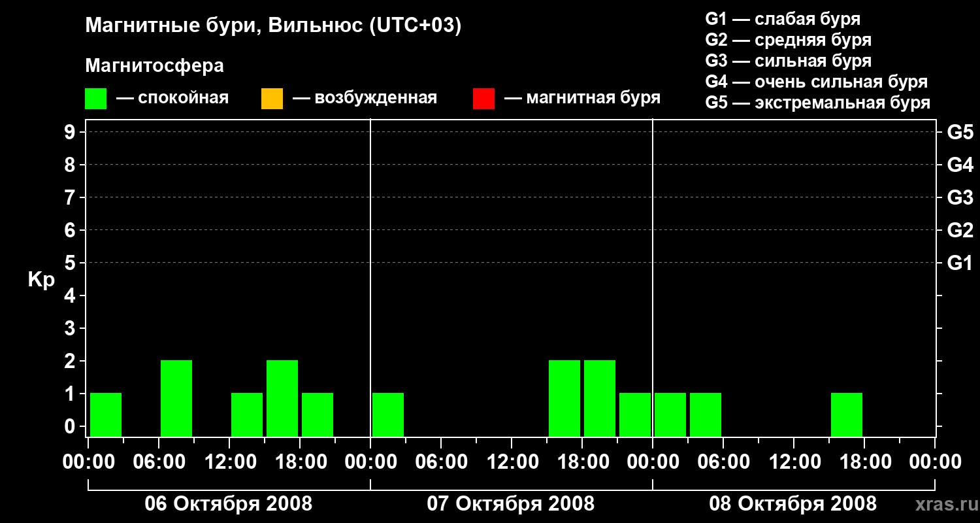This screenshot has height=523, width=980.
Task: Click the '12:00' time label of 06 Октября
Action: [x=229, y=462]
